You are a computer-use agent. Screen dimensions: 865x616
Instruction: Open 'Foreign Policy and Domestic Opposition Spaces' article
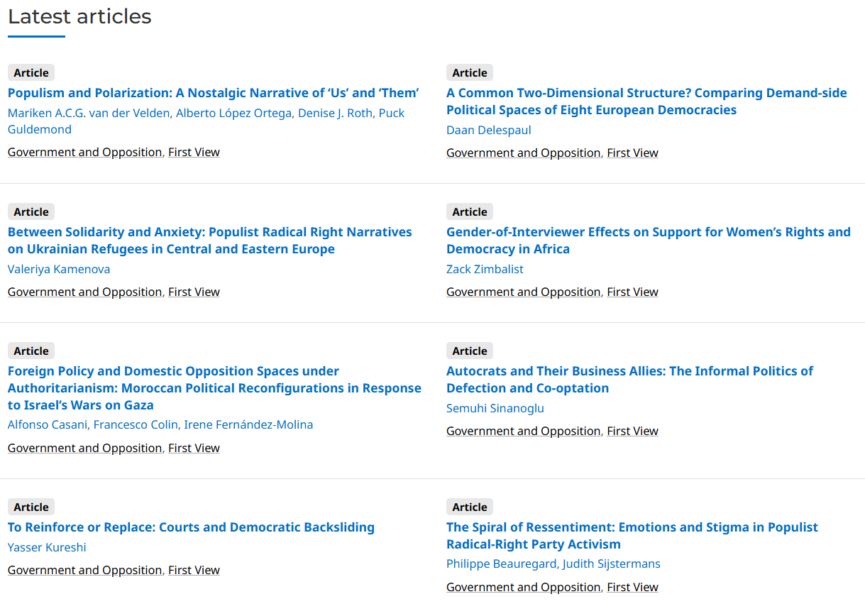[x=173, y=371]
